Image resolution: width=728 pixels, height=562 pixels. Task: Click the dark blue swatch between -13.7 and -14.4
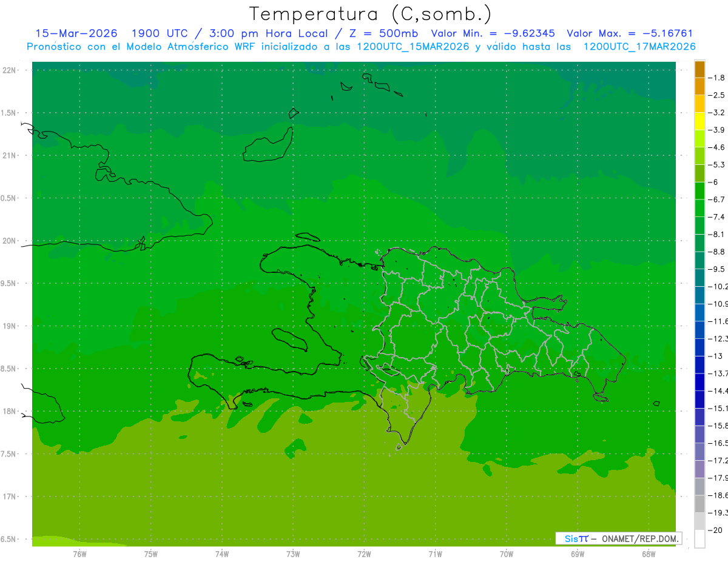coord(699,382)
